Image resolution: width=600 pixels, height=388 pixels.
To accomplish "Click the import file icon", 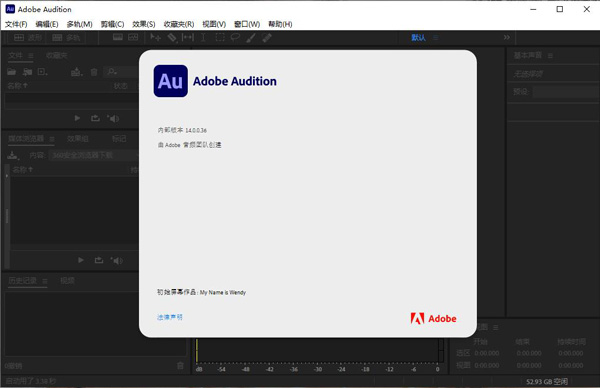I will pyautogui.click(x=27, y=72).
